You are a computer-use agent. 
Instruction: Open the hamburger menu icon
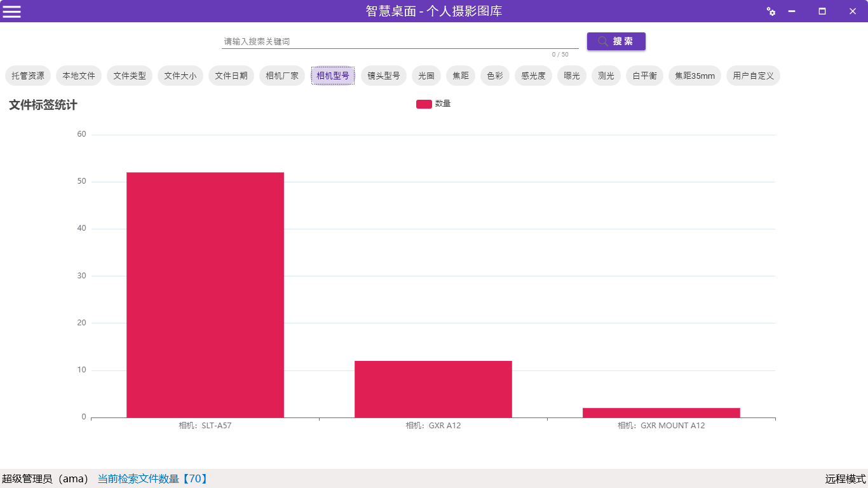pyautogui.click(x=12, y=11)
